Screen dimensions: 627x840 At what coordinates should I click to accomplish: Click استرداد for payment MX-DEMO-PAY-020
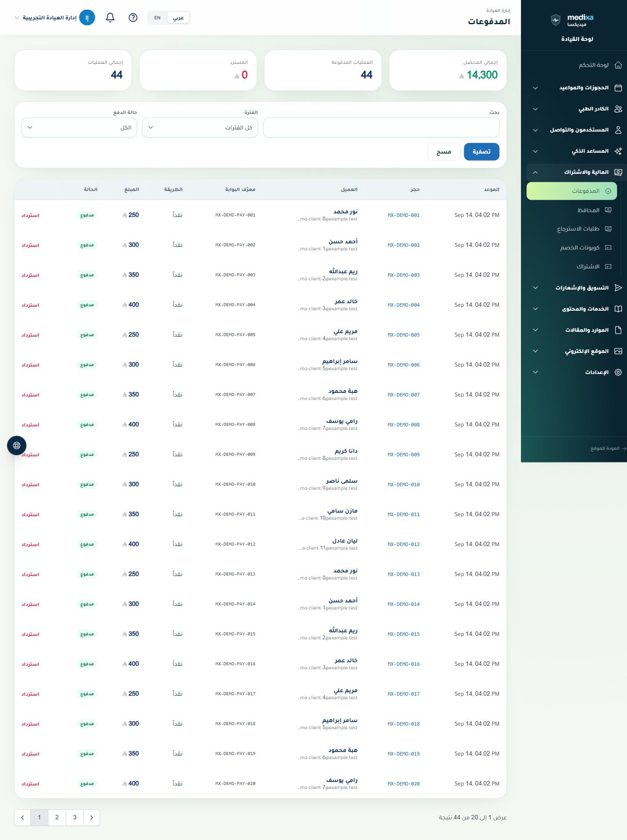click(x=30, y=784)
